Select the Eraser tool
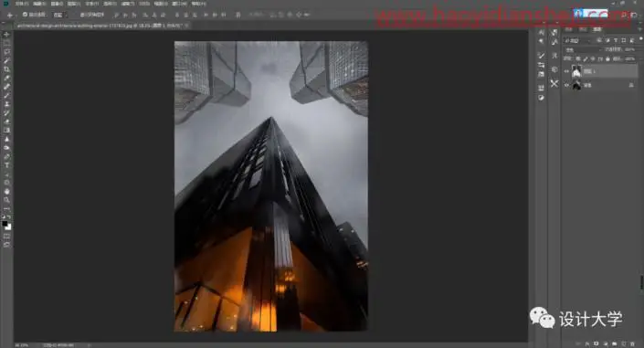Screen dimensions: 644x348 [6, 121]
